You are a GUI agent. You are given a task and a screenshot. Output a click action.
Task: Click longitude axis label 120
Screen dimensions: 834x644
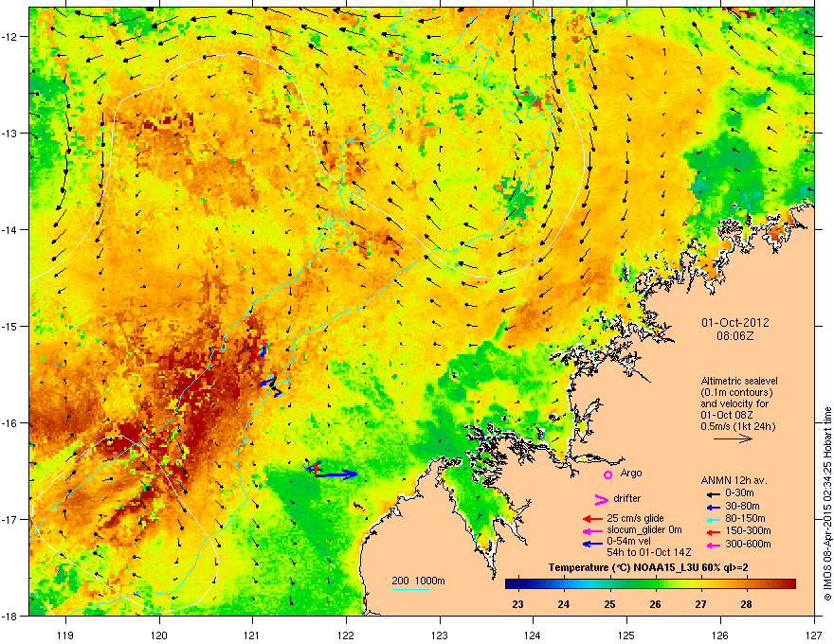click(x=159, y=635)
